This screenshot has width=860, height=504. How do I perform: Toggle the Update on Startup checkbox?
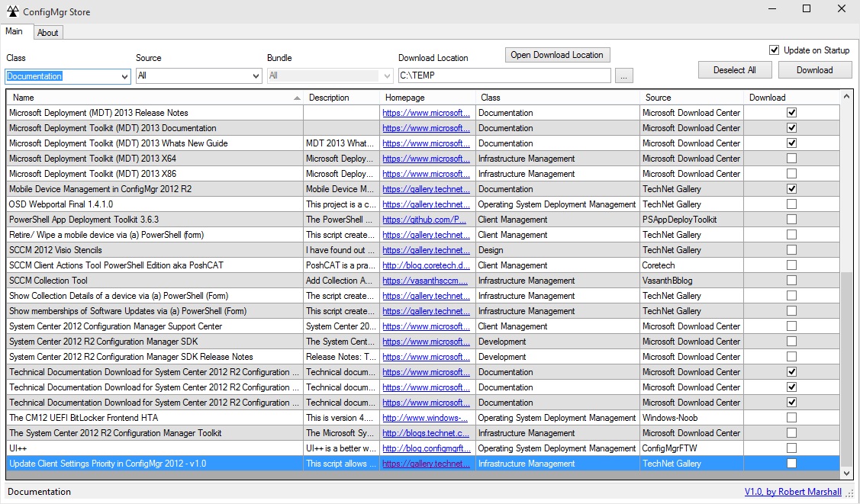click(775, 50)
